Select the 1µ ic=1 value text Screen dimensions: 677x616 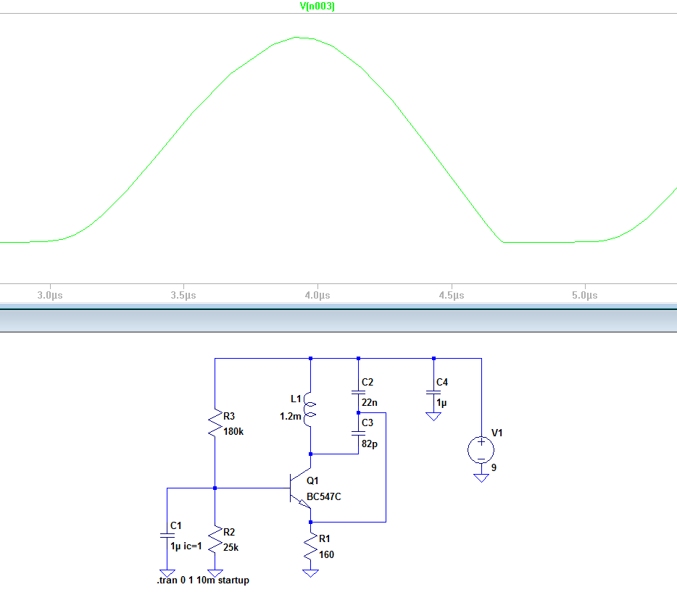pyautogui.click(x=186, y=546)
